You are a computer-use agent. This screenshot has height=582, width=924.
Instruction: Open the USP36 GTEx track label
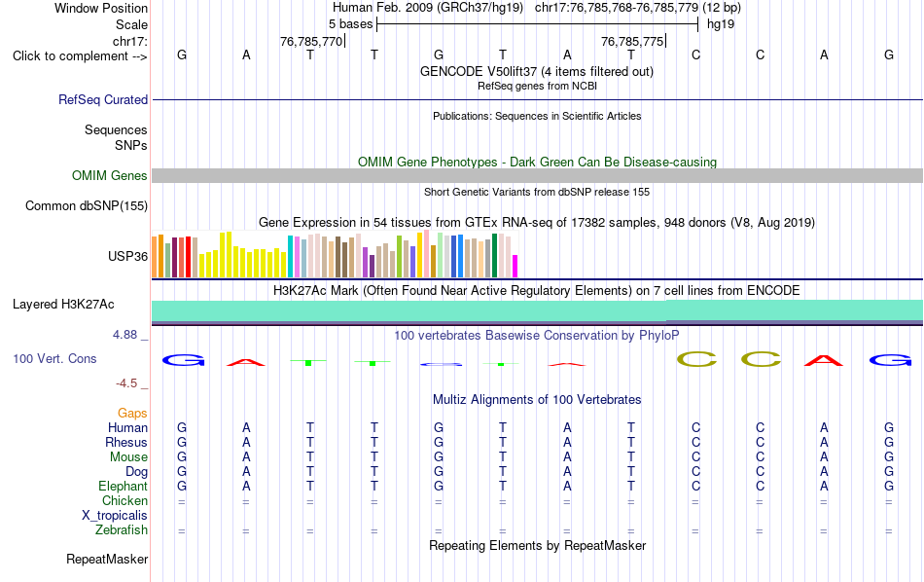127,256
